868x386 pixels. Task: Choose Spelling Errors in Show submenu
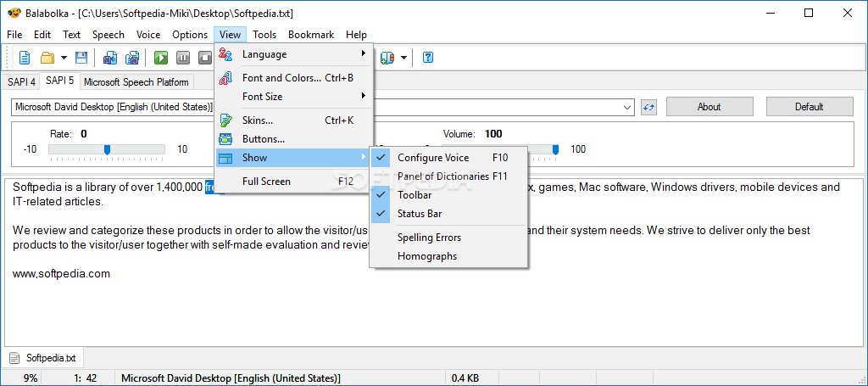pyautogui.click(x=449, y=238)
